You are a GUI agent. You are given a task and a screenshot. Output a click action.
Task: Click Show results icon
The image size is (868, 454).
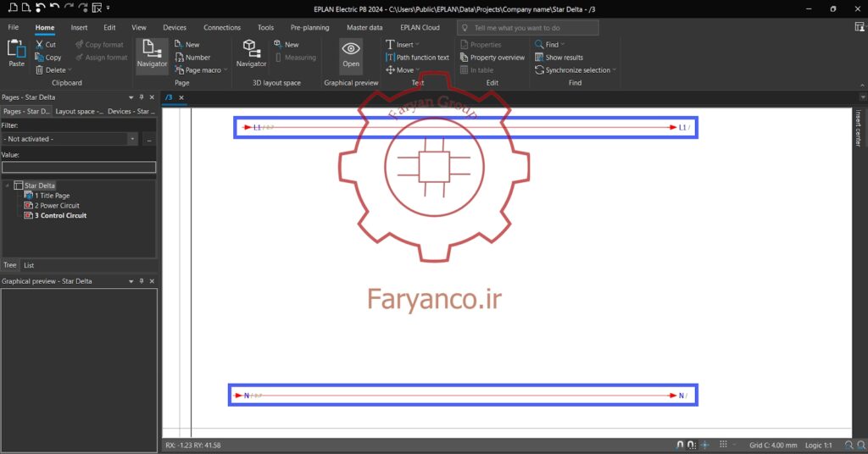point(539,57)
